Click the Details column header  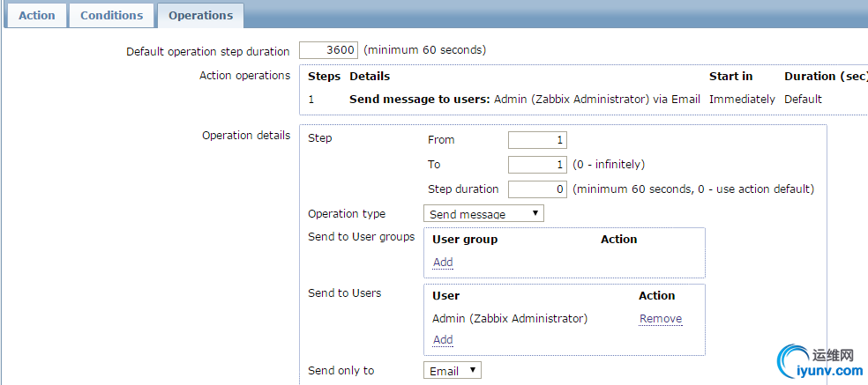(370, 77)
